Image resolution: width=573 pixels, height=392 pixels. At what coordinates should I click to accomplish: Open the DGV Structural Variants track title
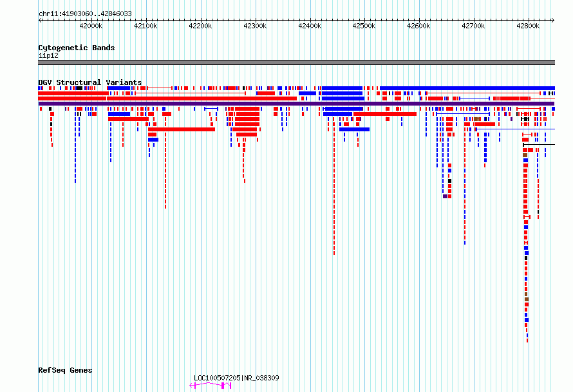point(90,82)
